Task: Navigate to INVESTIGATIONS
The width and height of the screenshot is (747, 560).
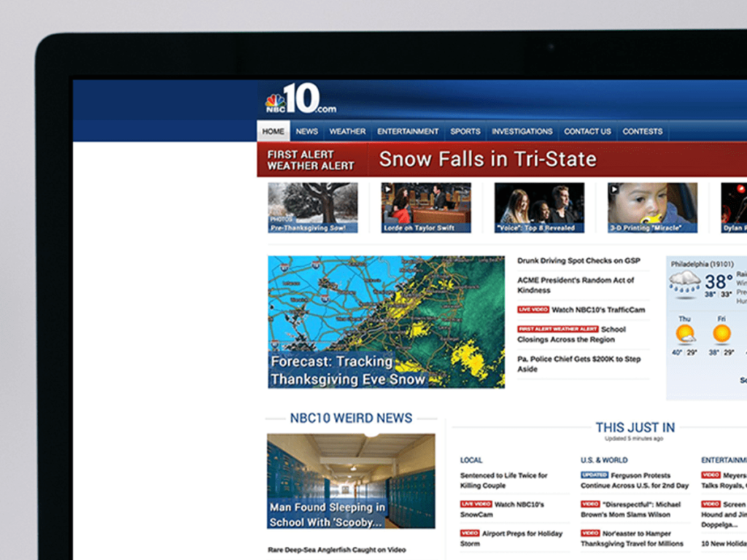Action: 522,131
